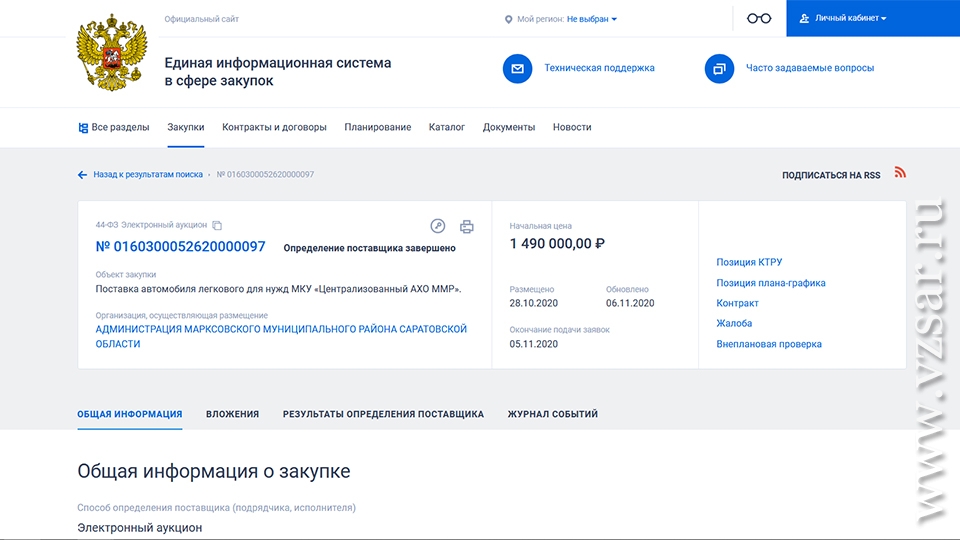
Task: Open Позиция плана-графика link
Action: [x=771, y=283]
